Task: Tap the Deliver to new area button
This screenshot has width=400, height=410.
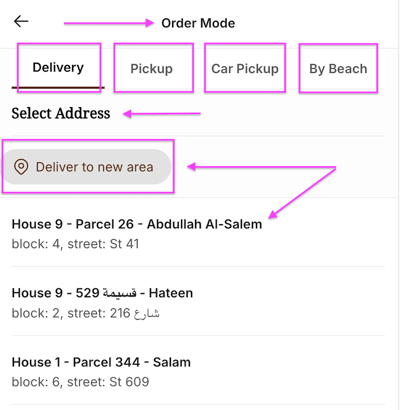Action: coord(87,167)
